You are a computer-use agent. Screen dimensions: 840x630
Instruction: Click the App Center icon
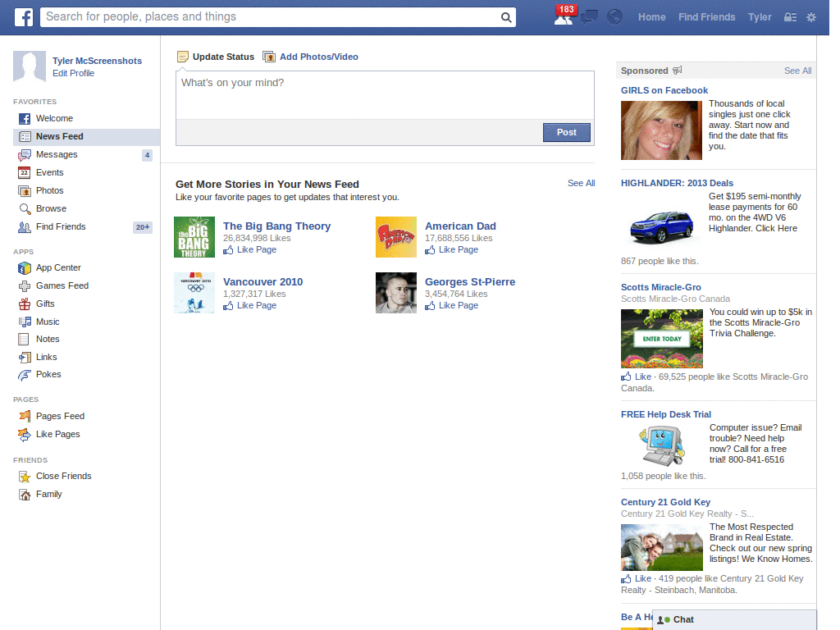pos(24,268)
